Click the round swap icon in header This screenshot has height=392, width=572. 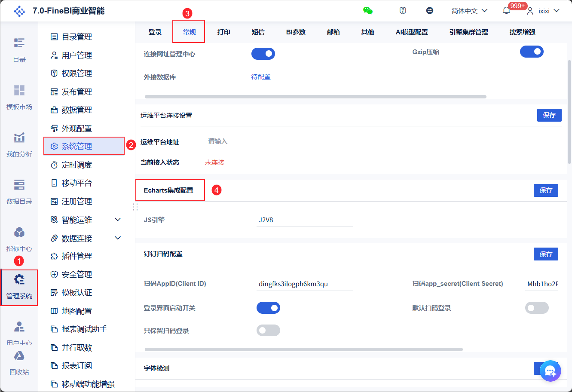(x=430, y=11)
